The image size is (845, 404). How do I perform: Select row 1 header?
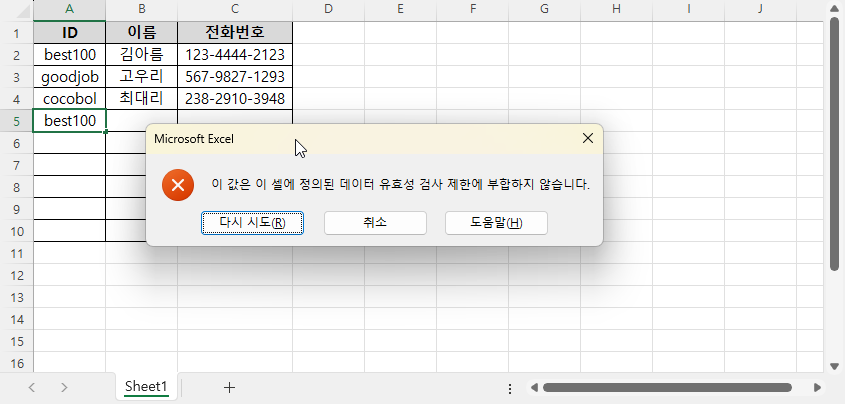pos(17,33)
